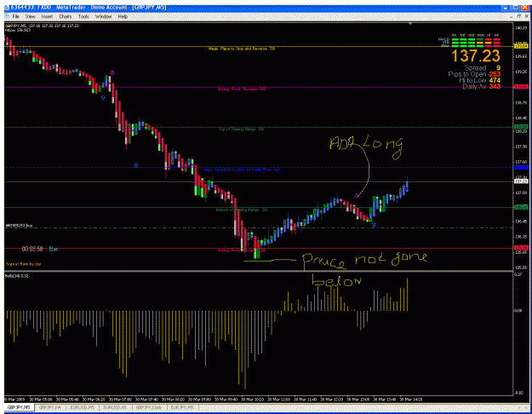Click the chart document icon beside File menu

[7, 16]
